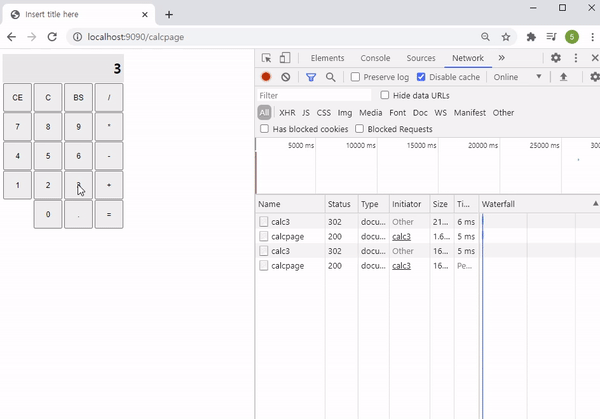Open the network search magnifier
600x419 pixels.
pyautogui.click(x=331, y=77)
